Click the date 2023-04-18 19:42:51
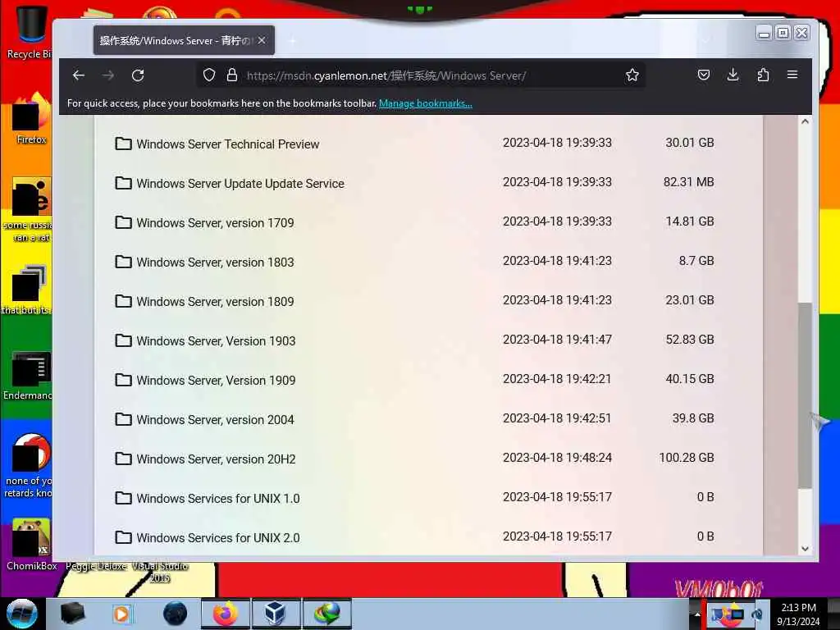The height and width of the screenshot is (630, 840). [x=557, y=418]
